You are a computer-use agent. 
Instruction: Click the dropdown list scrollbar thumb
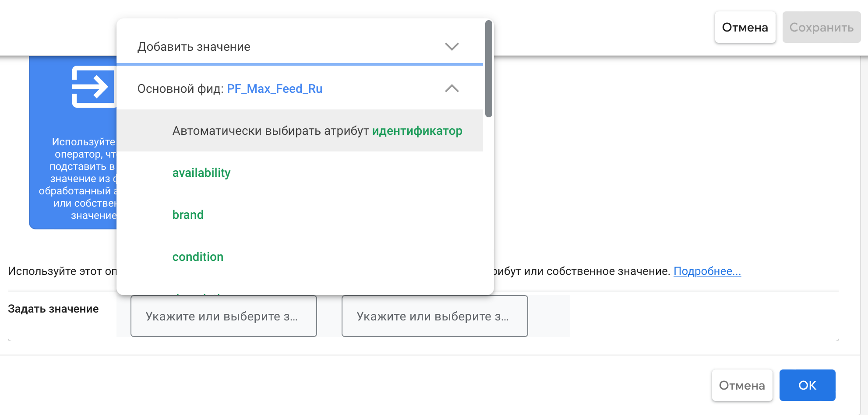(x=488, y=69)
